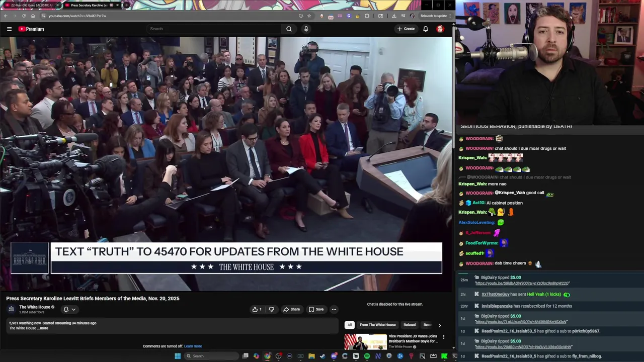
Task: Click the Windows taskbar Search box
Action: point(210,356)
